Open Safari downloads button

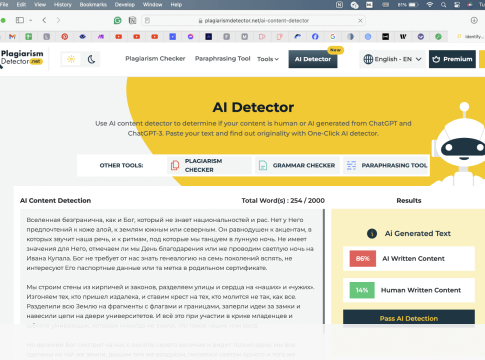tap(474, 20)
